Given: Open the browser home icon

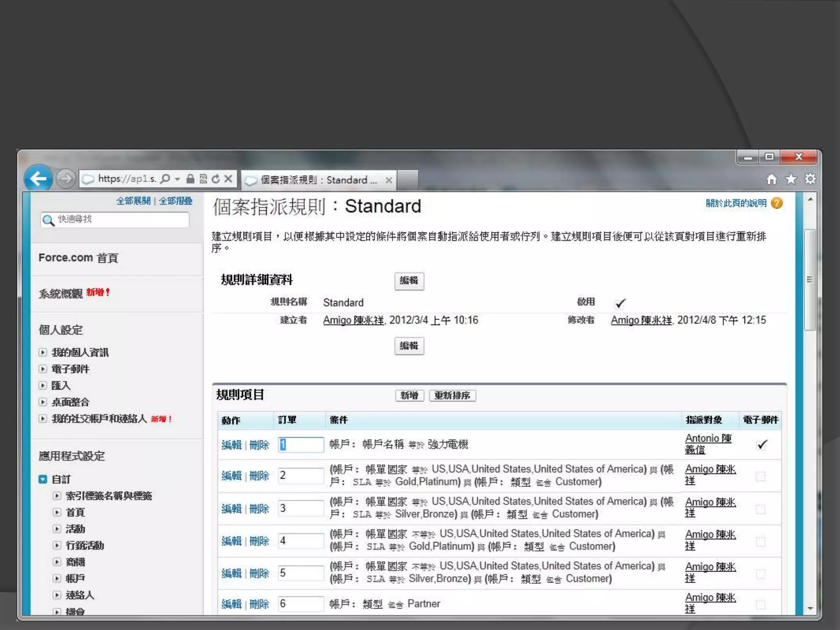Looking at the screenshot, I should click(772, 179).
